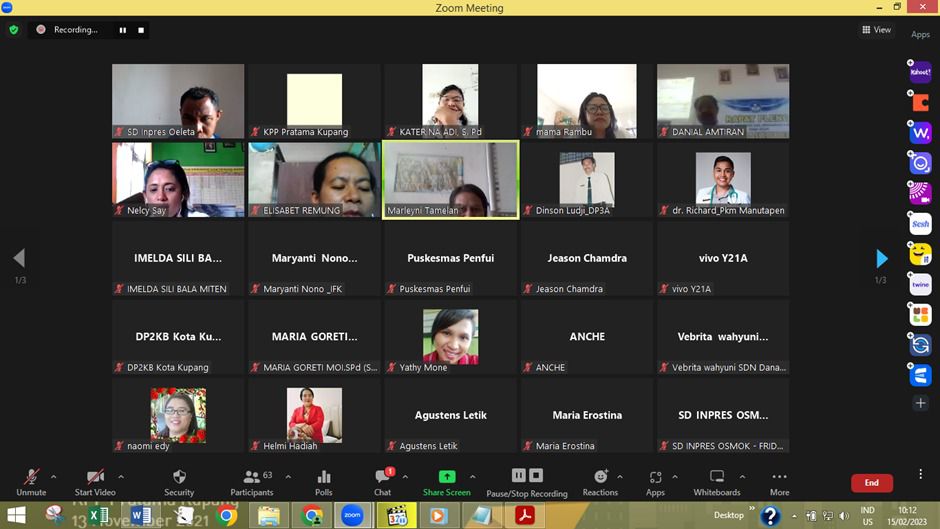Open Whiteboards from the toolbar

716,482
